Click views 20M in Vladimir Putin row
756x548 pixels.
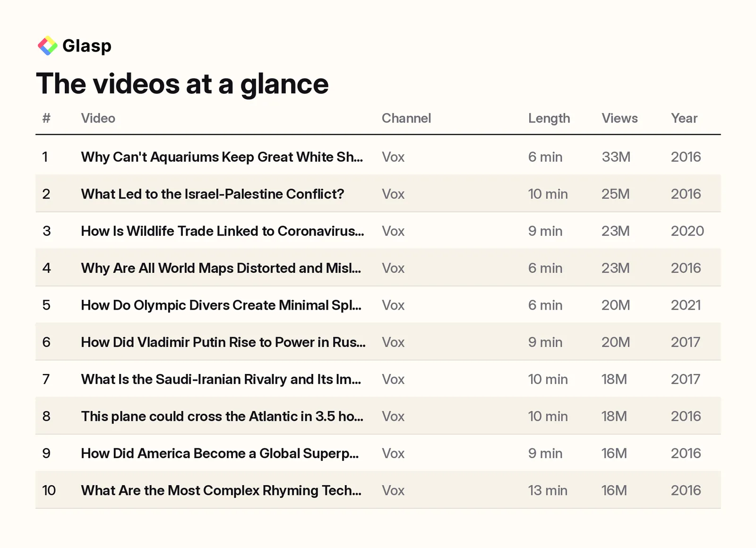[x=616, y=342]
